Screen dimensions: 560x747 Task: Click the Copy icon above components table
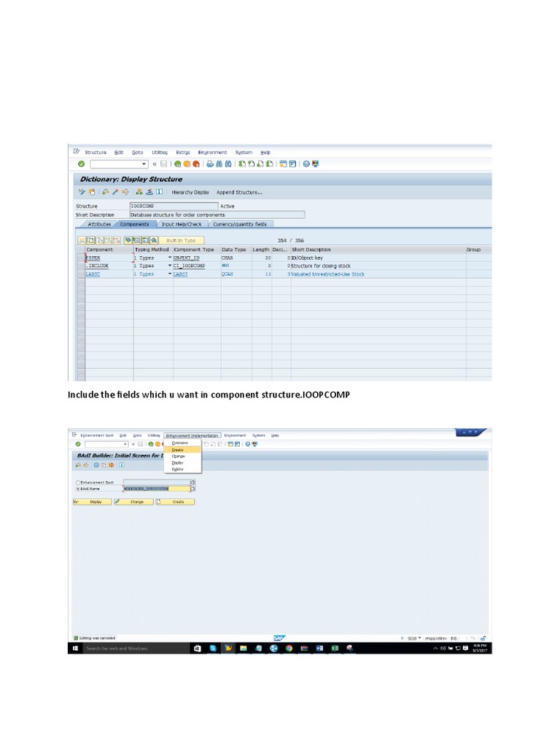pos(90,241)
